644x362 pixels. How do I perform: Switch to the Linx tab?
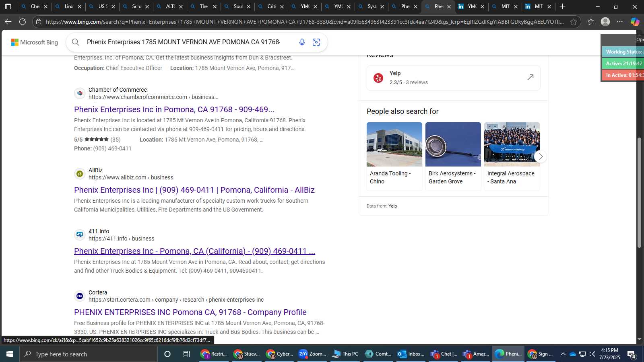pyautogui.click(x=69, y=6)
